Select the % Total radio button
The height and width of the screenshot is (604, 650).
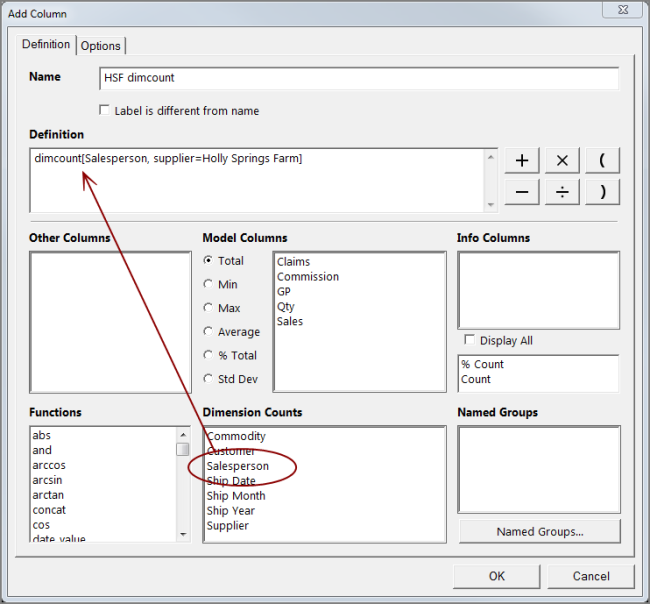(x=208, y=355)
